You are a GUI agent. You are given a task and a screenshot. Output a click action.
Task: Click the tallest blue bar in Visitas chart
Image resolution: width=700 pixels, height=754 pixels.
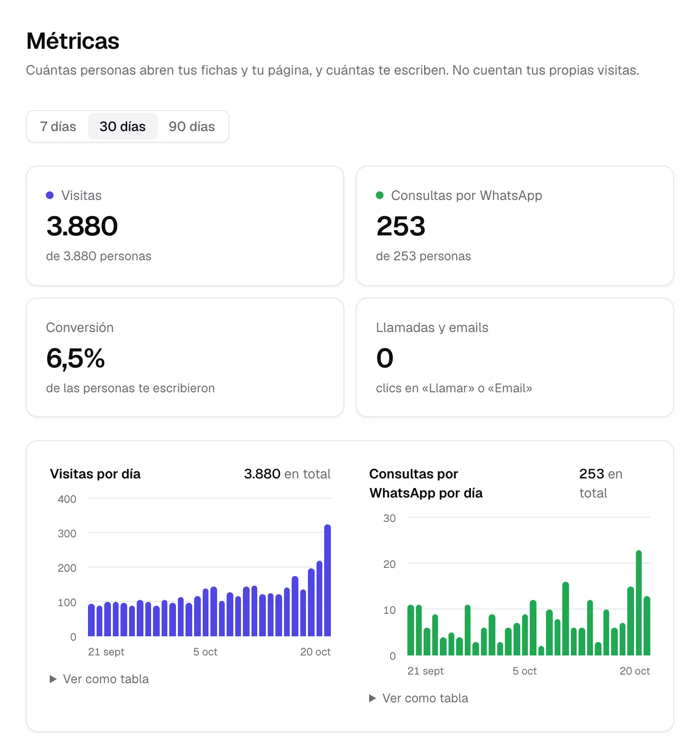click(x=328, y=580)
